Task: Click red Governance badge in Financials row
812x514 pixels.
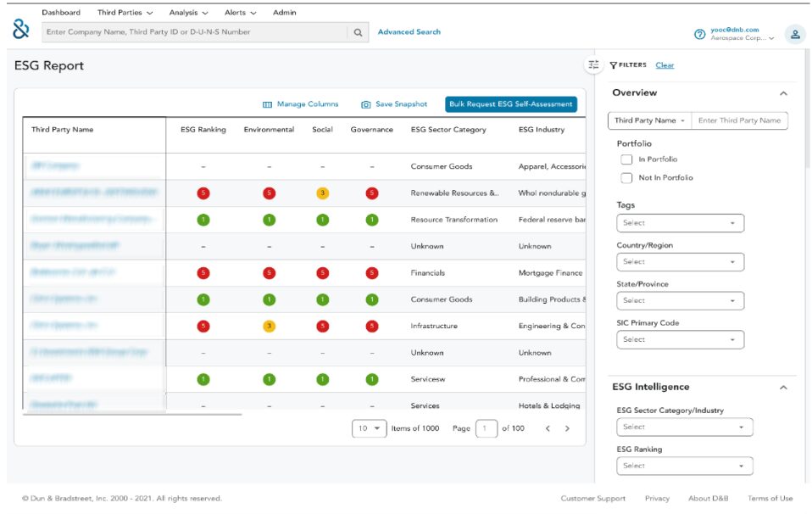Action: tap(372, 273)
